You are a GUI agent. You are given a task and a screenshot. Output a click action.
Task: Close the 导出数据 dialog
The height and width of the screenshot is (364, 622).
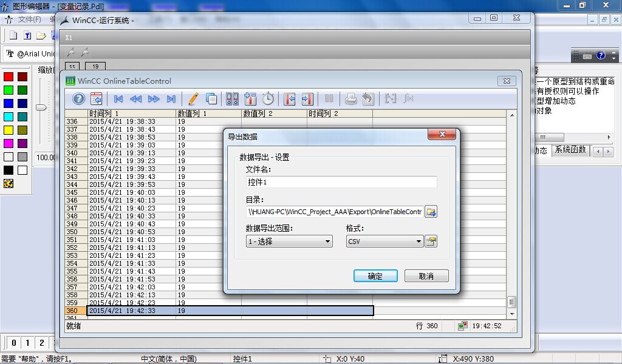(x=442, y=134)
